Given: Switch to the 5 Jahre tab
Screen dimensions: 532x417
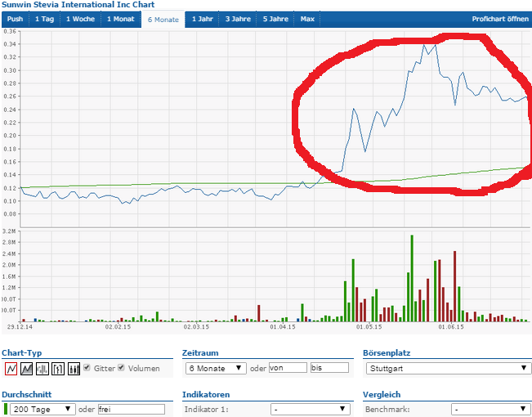Looking at the screenshot, I should pyautogui.click(x=275, y=19).
